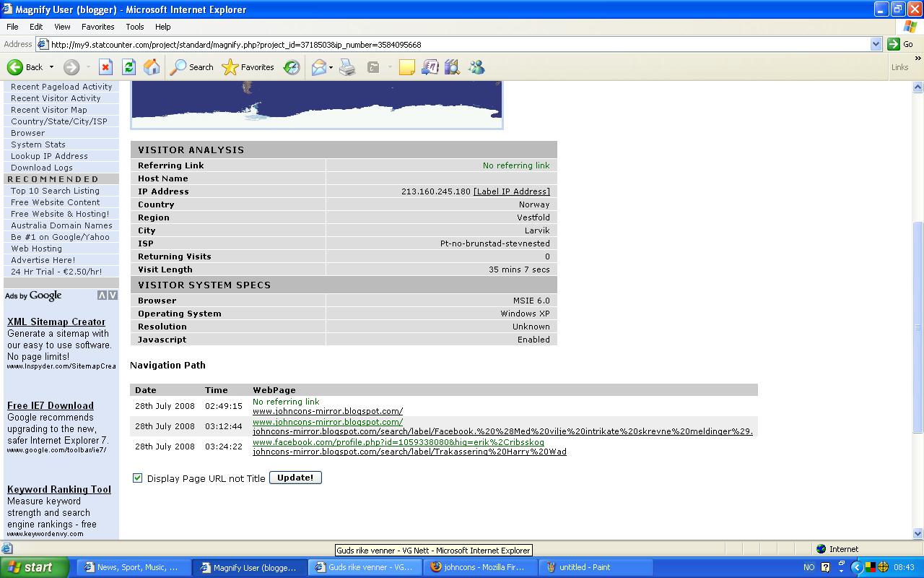Open the Help menu
Viewport: 924px width, 578px height.
tap(163, 27)
